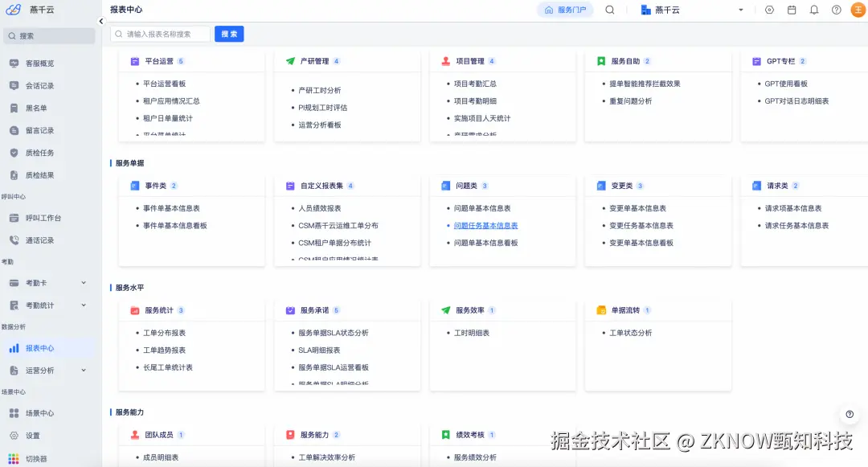Open 工时明细表 report
The width and height of the screenshot is (868, 467).
[472, 333]
